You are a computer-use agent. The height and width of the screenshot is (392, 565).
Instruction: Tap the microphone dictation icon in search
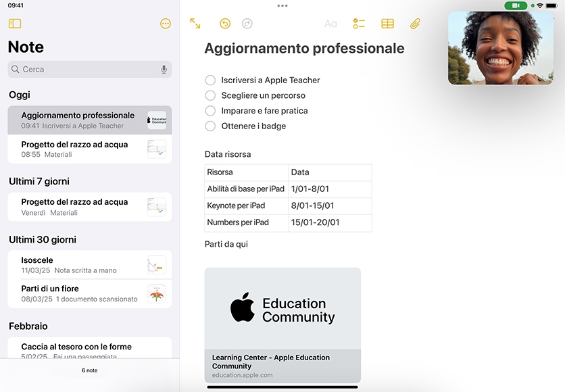(164, 69)
